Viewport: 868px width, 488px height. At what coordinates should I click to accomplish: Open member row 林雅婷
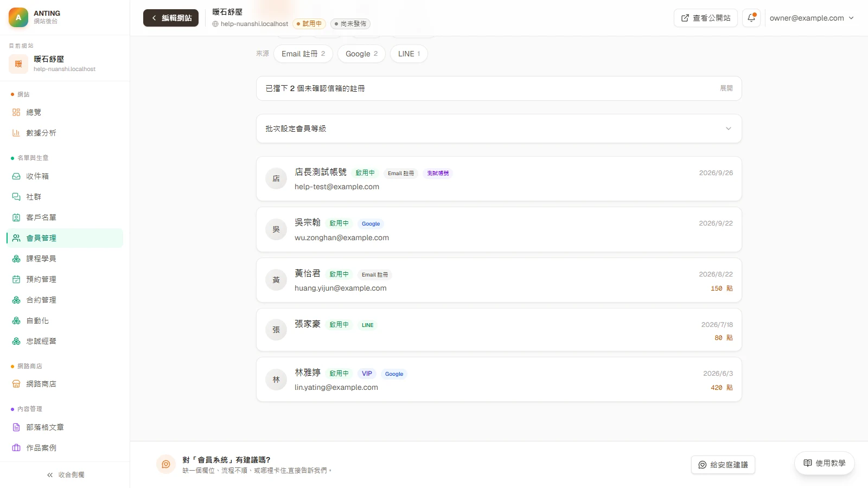(499, 380)
